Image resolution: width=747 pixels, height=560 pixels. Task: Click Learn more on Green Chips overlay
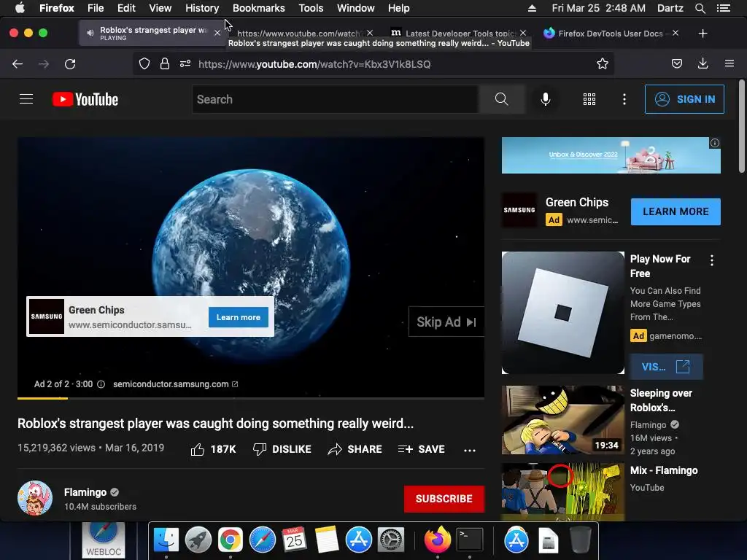pyautogui.click(x=239, y=317)
